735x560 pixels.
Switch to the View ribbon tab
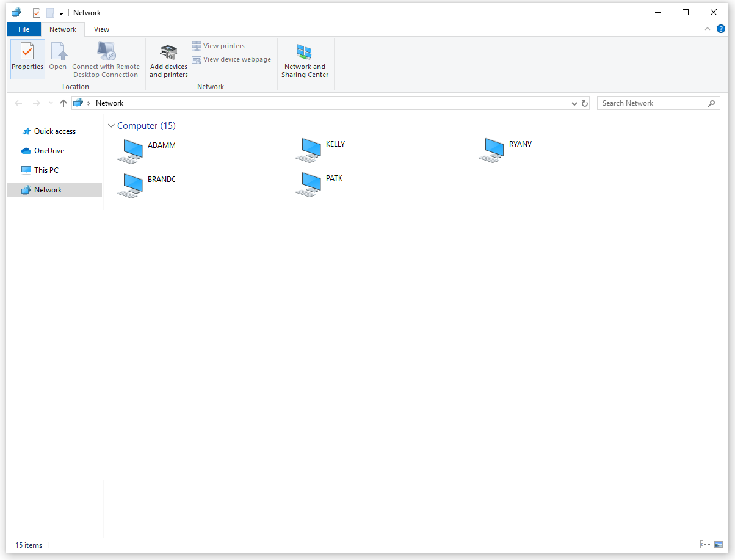(102, 29)
